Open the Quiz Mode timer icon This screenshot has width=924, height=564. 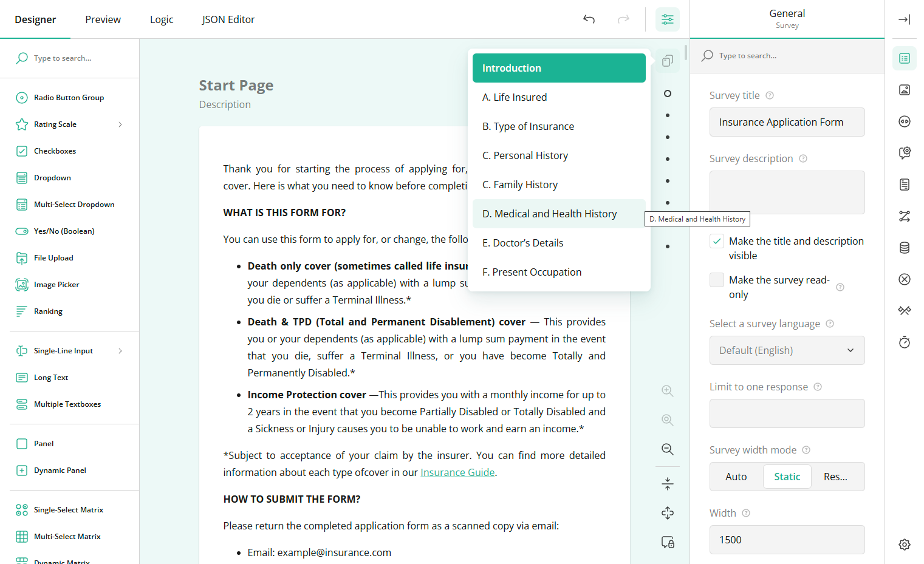click(905, 342)
